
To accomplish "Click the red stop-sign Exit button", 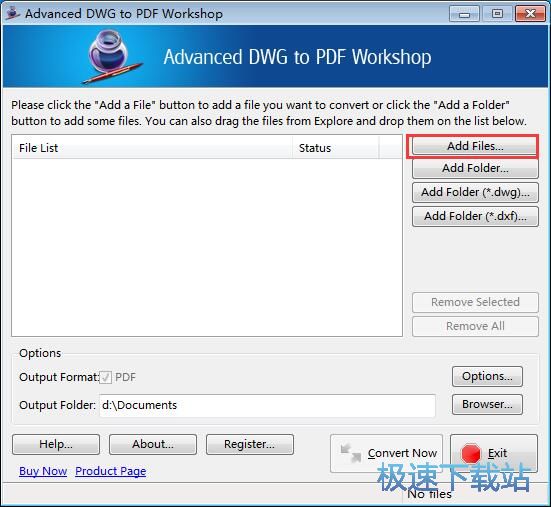I will (494, 453).
